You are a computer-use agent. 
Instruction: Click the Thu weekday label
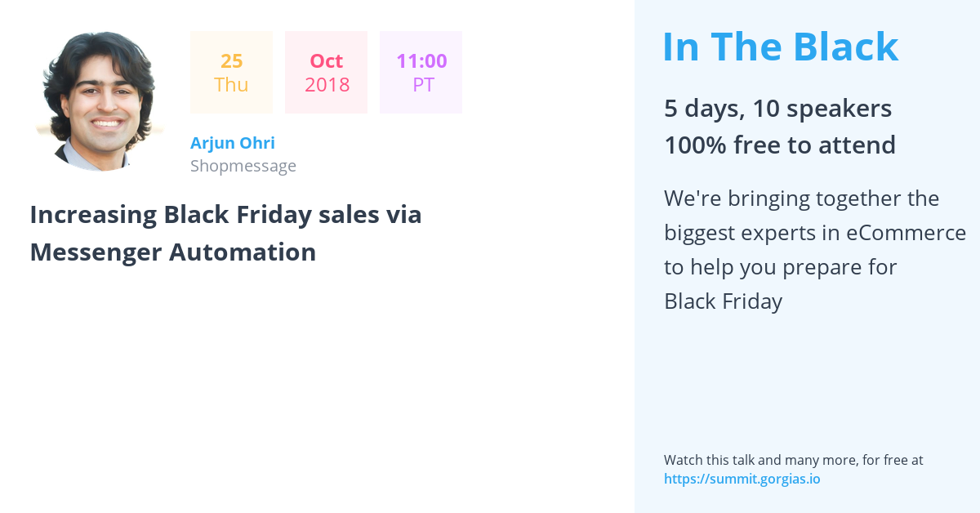click(231, 85)
